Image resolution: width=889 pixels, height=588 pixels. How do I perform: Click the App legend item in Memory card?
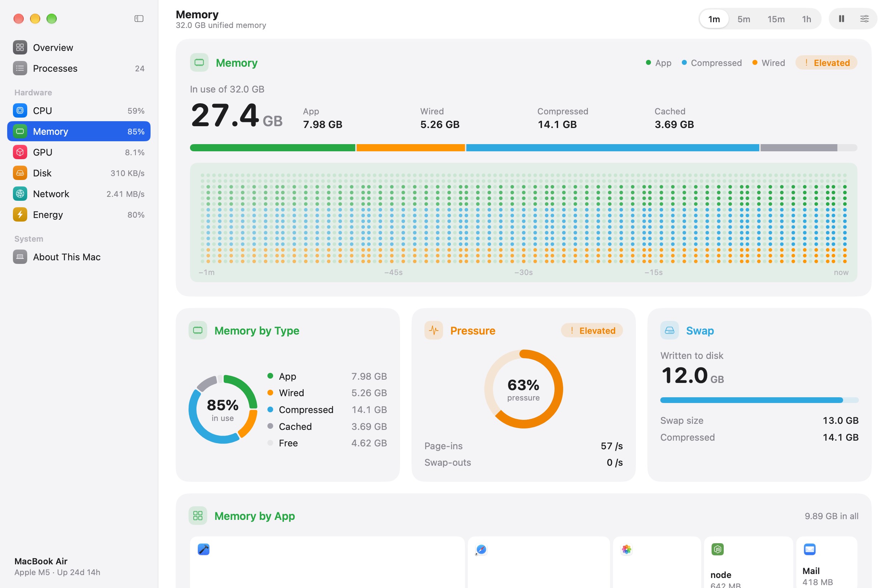click(659, 63)
